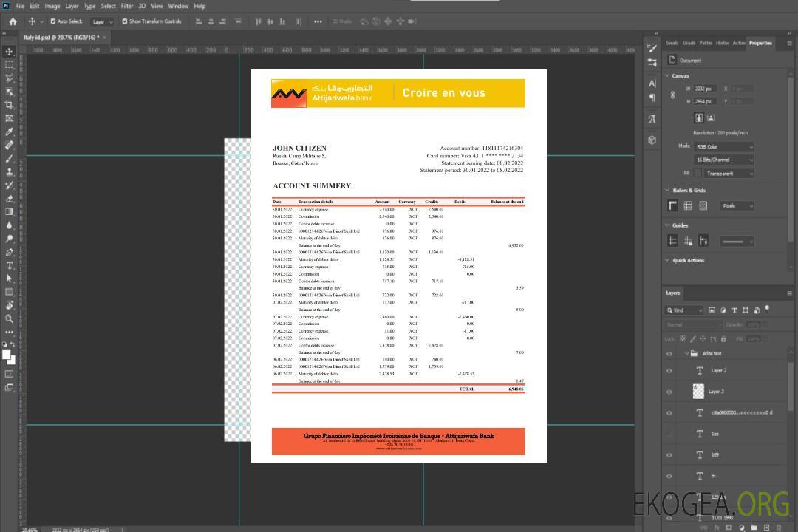Open the Window menu
This screenshot has width=798, height=532.
click(178, 6)
